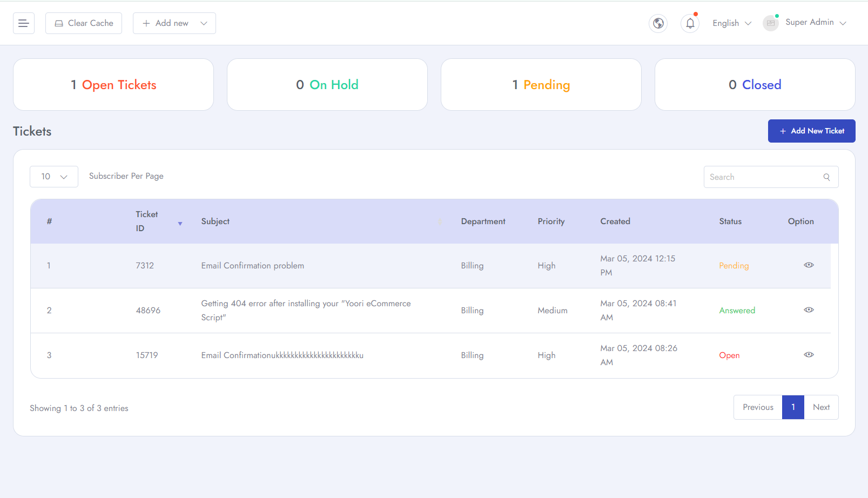This screenshot has height=498, width=868.
Task: Click Mar 05, 2024 08:41 AM date
Action: (638, 311)
